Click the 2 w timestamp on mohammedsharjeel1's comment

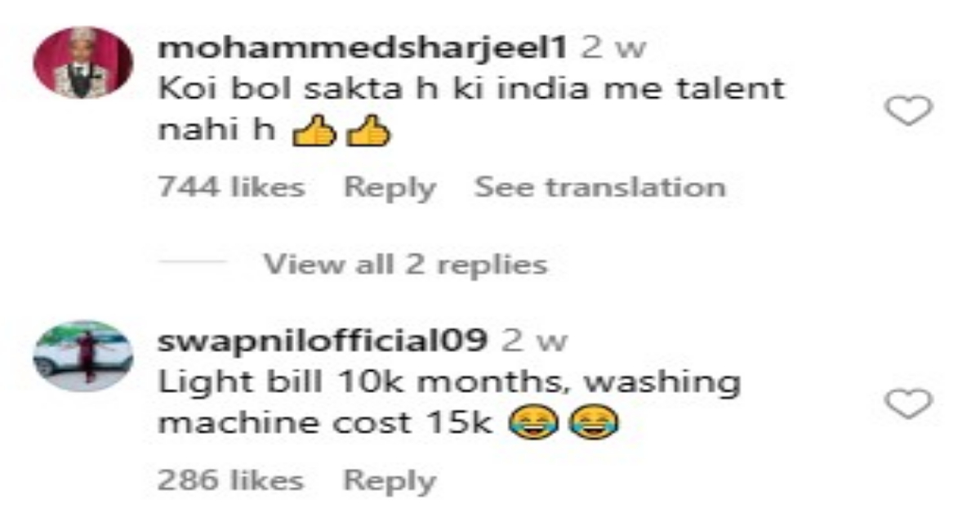tap(612, 48)
